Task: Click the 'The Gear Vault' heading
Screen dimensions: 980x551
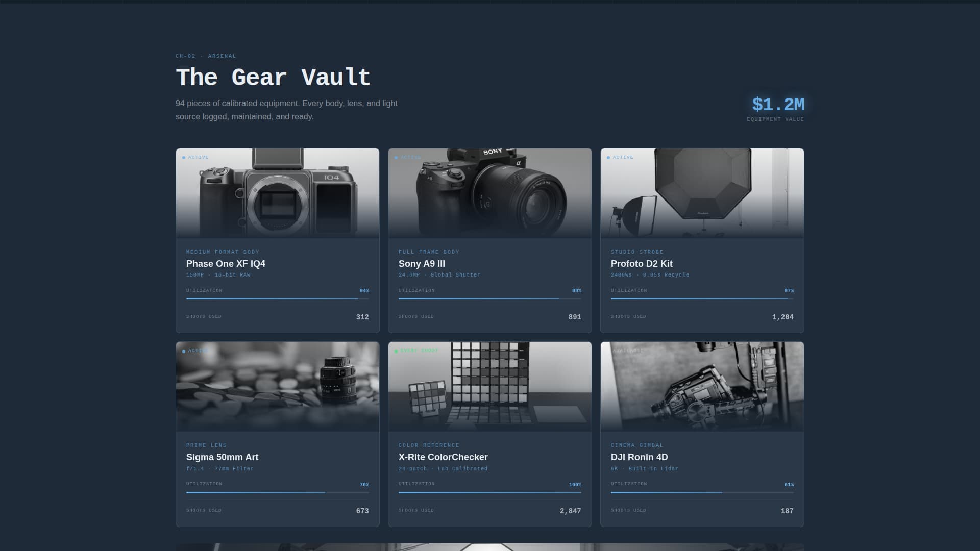Action: point(273,78)
